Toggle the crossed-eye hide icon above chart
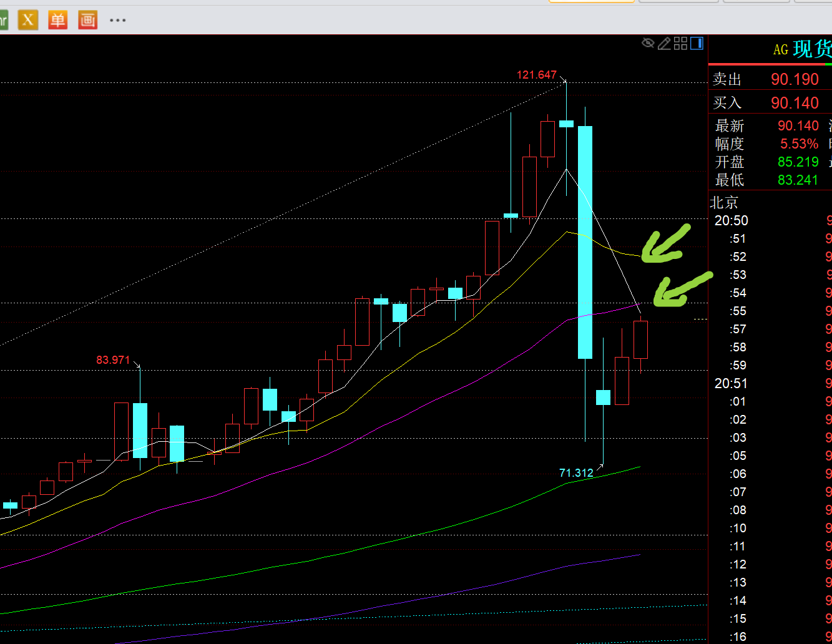 (x=648, y=43)
